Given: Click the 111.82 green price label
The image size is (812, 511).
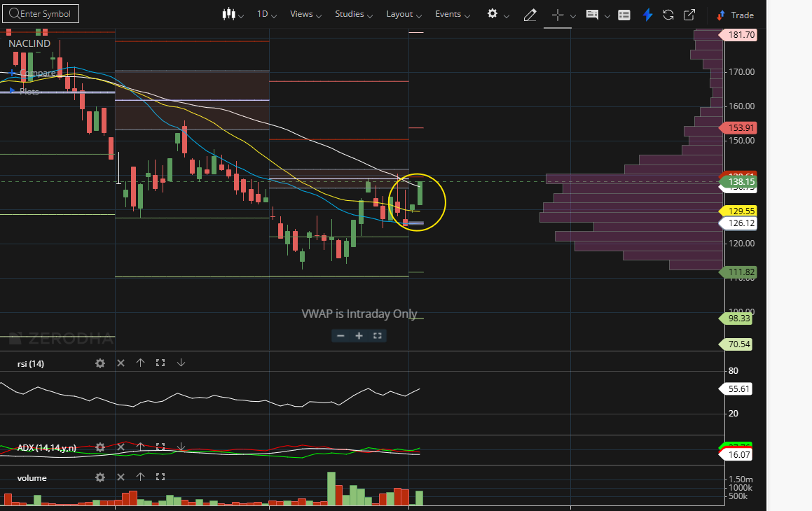Looking at the screenshot, I should (x=738, y=272).
